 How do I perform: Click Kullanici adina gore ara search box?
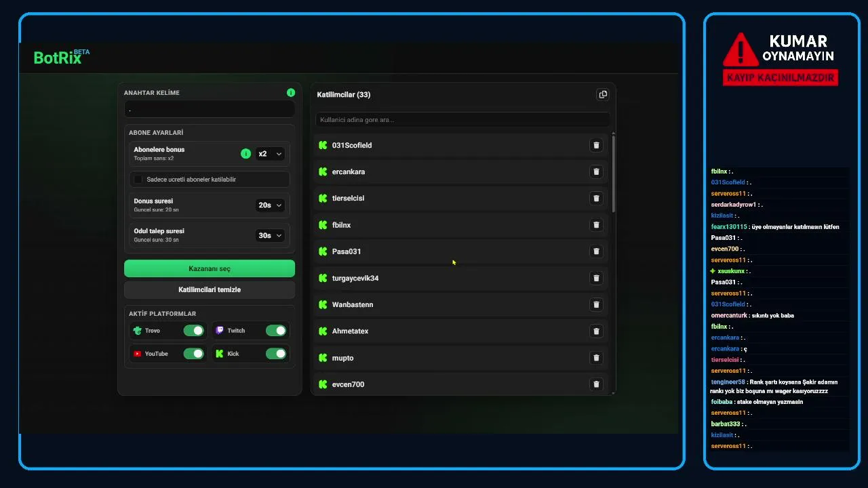(462, 119)
